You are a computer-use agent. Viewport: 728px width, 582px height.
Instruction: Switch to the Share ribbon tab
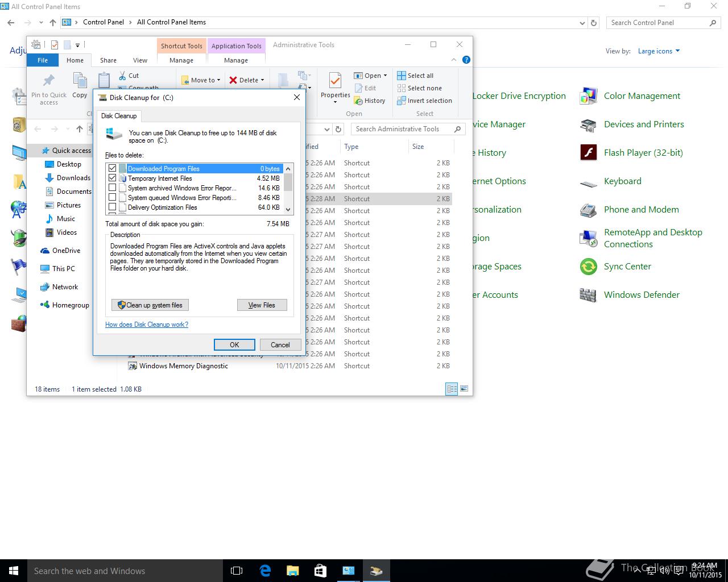pyautogui.click(x=108, y=60)
